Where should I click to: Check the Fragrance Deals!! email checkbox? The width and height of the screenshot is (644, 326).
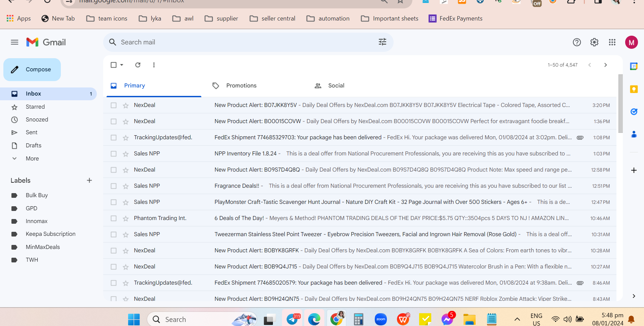(114, 186)
